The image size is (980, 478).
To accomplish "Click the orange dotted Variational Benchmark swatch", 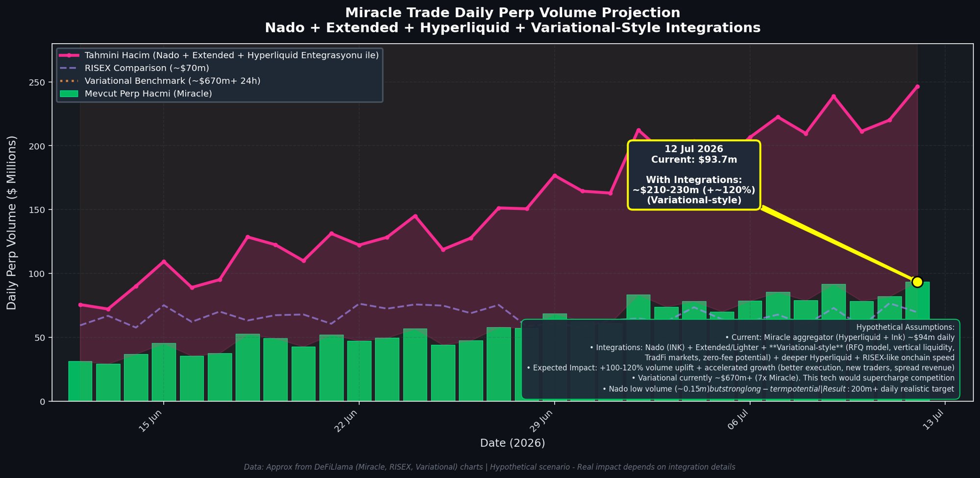I will tap(69, 81).
